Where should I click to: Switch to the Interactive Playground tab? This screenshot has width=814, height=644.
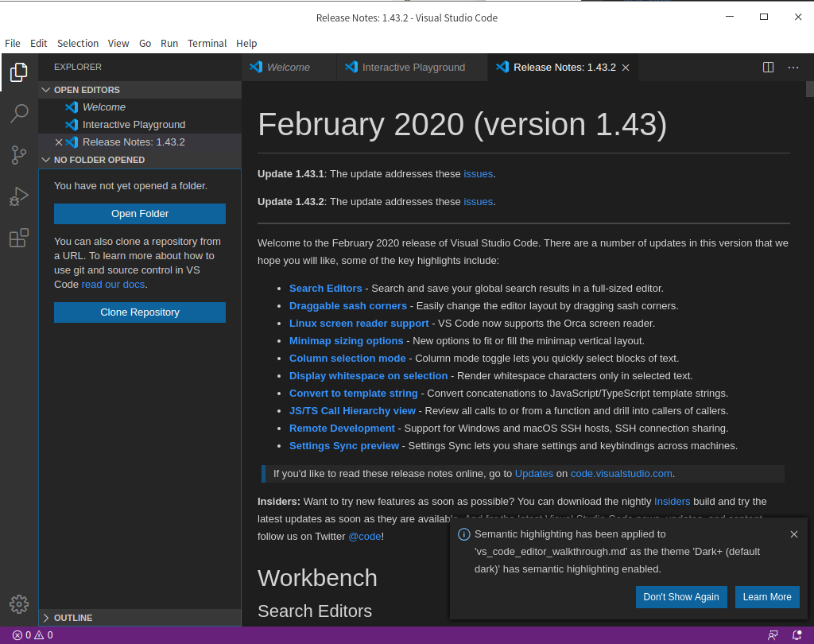[412, 68]
